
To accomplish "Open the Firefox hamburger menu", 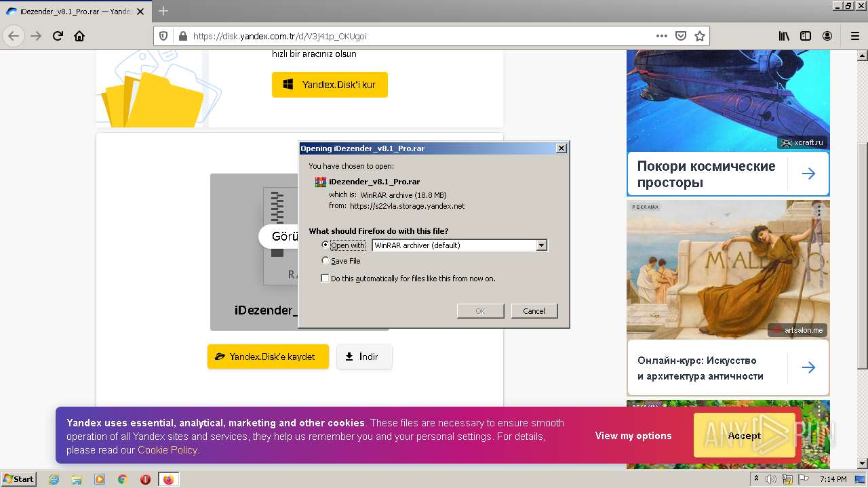I will click(854, 36).
